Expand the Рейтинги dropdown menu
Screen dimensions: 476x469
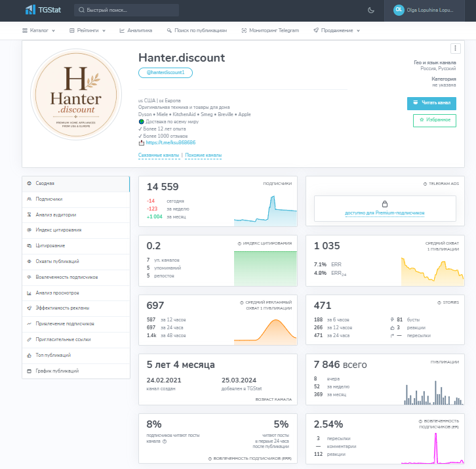point(87,30)
